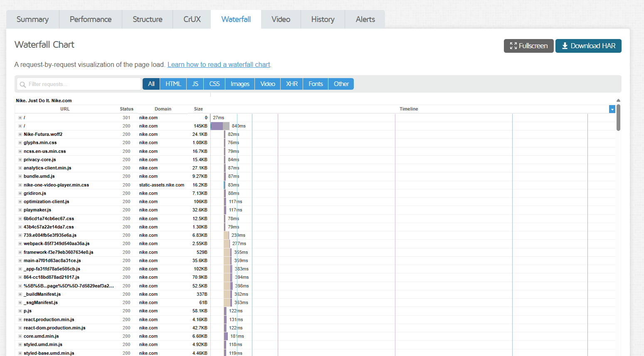Expand the nike-one-video-player.min.css request

click(x=20, y=185)
